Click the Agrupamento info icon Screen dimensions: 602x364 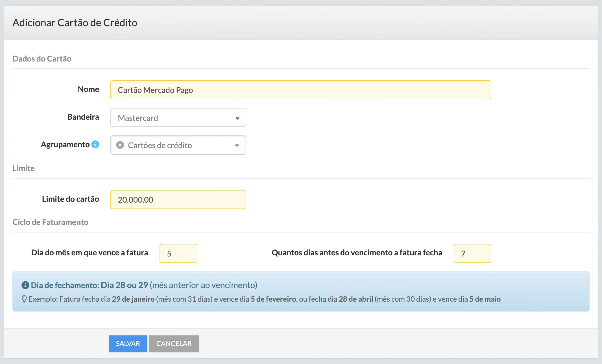[x=95, y=144]
